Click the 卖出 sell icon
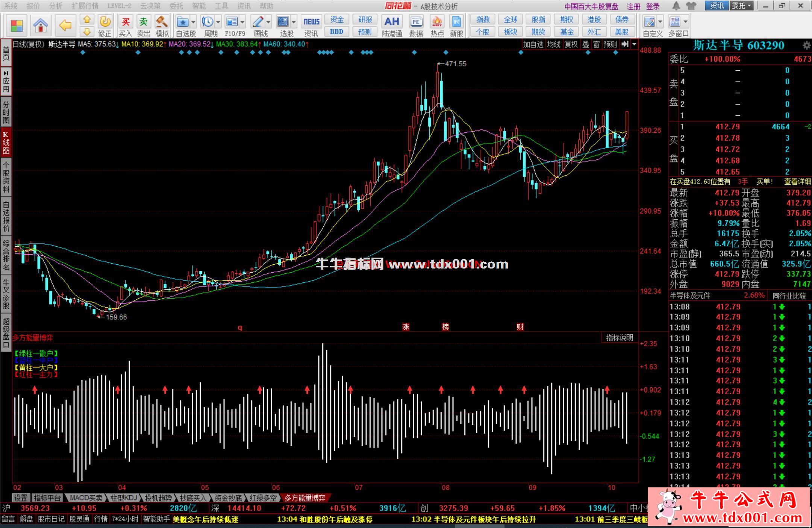The image size is (812, 528). pyautogui.click(x=144, y=26)
